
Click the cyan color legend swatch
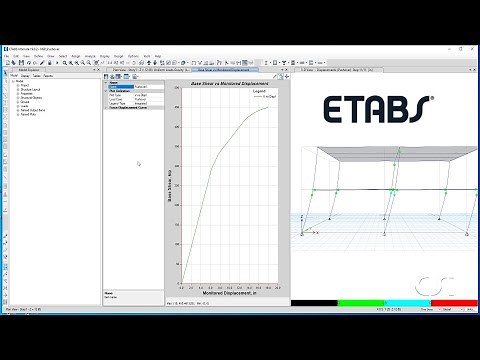(x=407, y=303)
